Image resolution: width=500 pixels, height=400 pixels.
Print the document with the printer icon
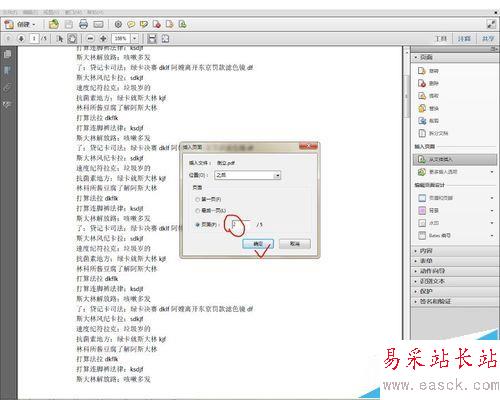83,24
